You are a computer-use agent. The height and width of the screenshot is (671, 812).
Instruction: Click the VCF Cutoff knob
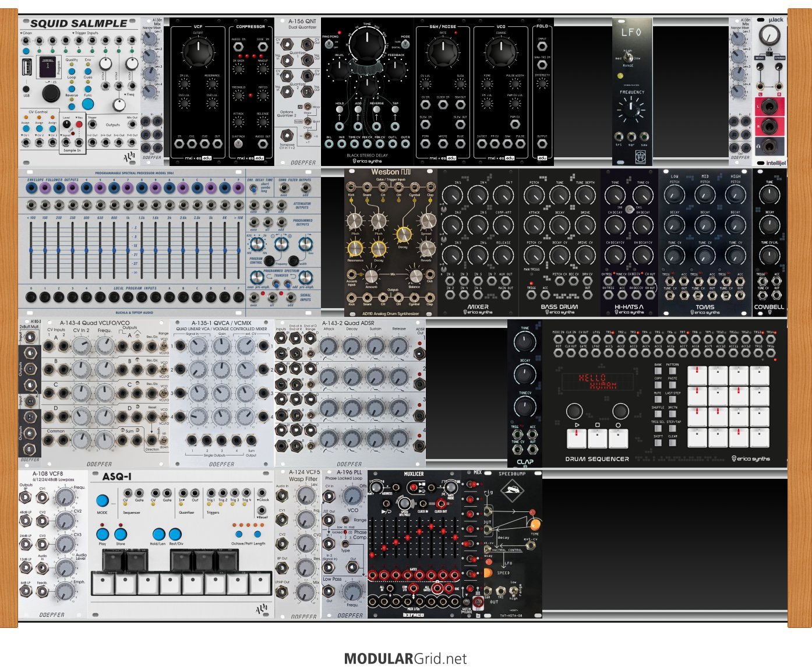pos(198,54)
